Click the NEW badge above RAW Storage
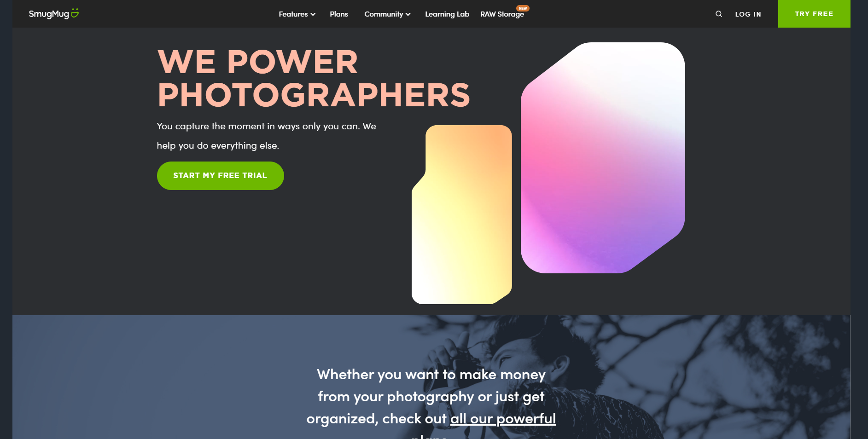The image size is (868, 439). [x=523, y=8]
